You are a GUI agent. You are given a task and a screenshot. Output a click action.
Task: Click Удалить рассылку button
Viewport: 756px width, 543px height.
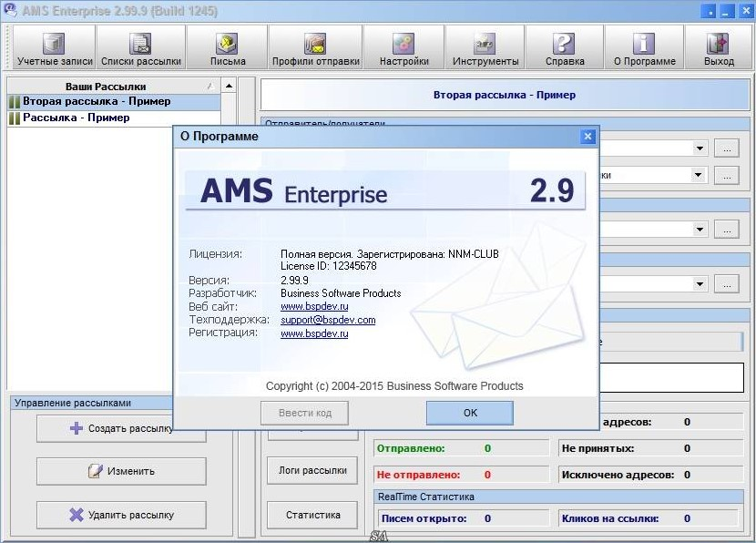tap(121, 515)
